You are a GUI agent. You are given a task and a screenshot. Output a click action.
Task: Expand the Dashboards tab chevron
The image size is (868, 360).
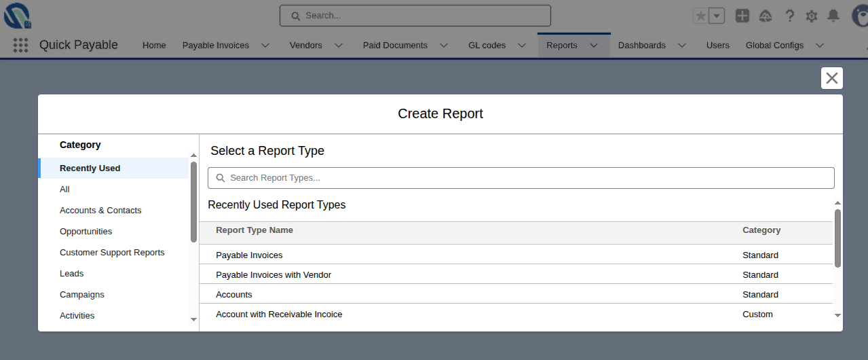click(682, 46)
